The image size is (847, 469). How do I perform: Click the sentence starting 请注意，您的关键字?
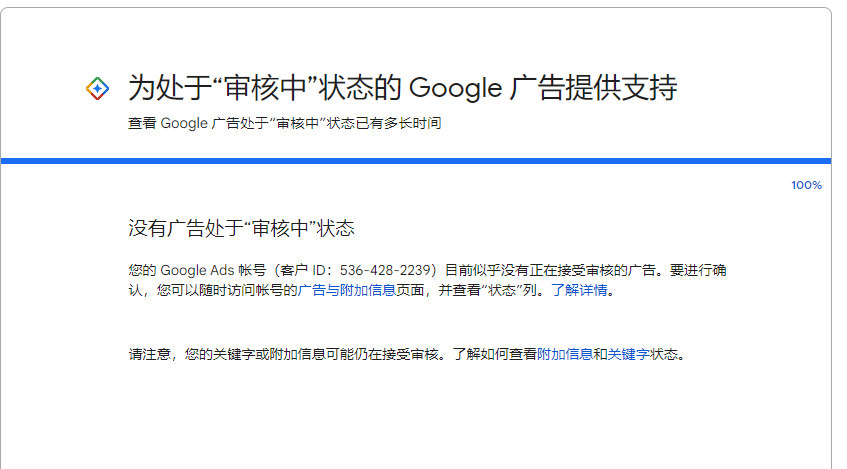coord(407,354)
